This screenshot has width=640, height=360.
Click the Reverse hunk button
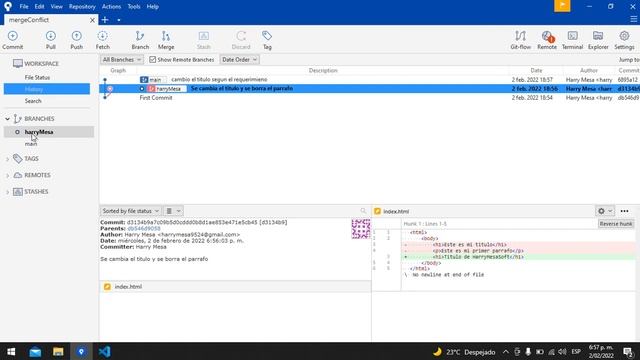click(616, 224)
